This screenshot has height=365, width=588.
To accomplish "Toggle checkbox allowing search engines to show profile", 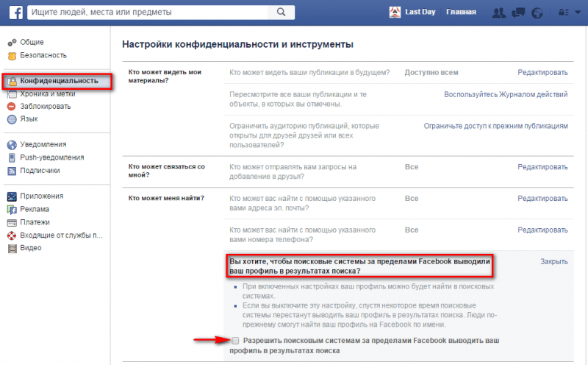I will click(x=235, y=341).
